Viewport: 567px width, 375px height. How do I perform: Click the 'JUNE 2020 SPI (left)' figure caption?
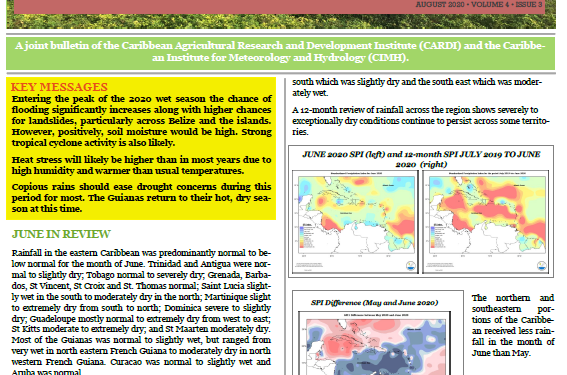[x=421, y=159]
